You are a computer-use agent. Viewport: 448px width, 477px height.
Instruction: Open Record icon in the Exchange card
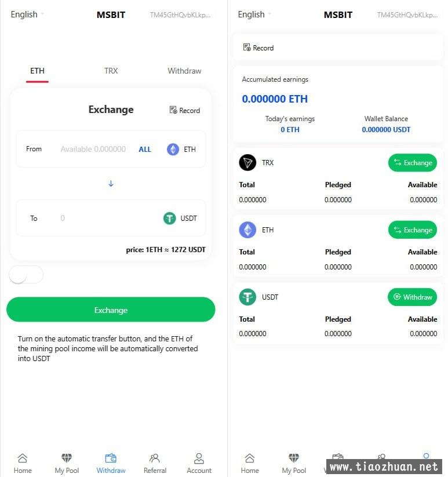173,110
